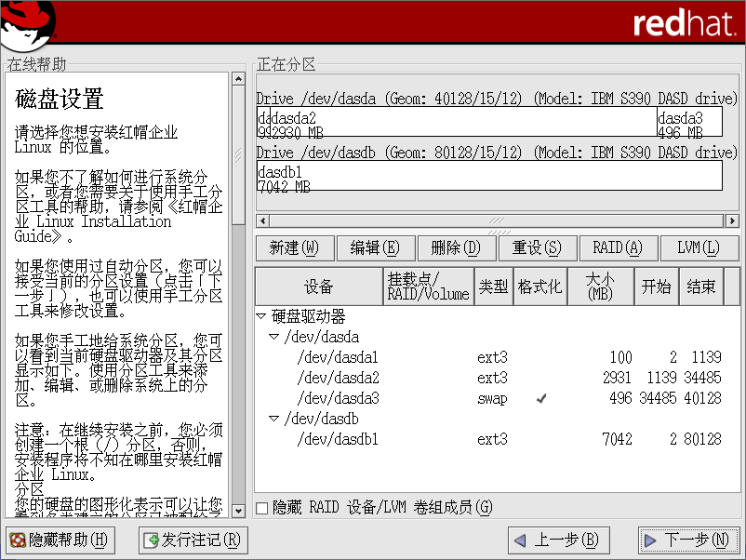
Task: Collapse the /dev/dasda tree node
Action: tap(273, 337)
